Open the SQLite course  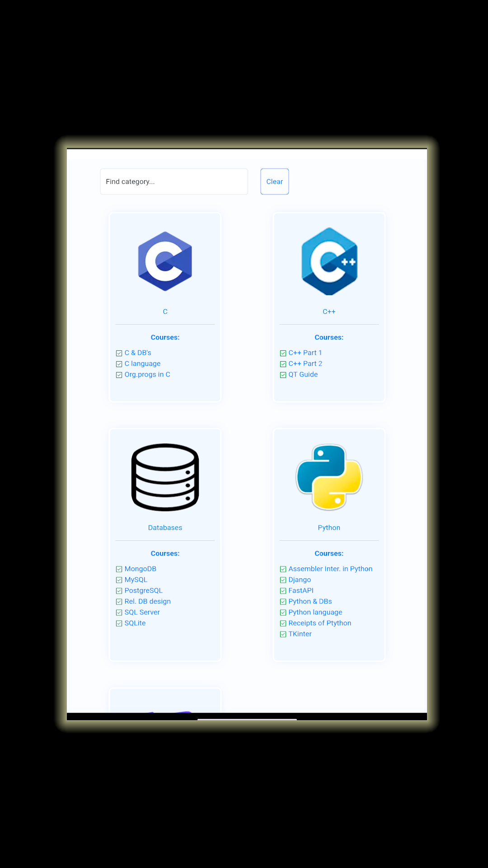[x=135, y=623]
